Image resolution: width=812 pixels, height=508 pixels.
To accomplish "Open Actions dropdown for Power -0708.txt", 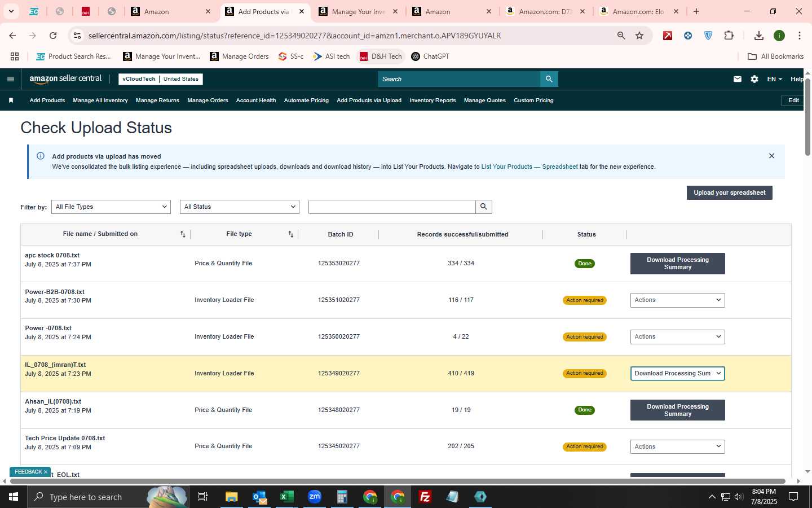I will 677,337.
